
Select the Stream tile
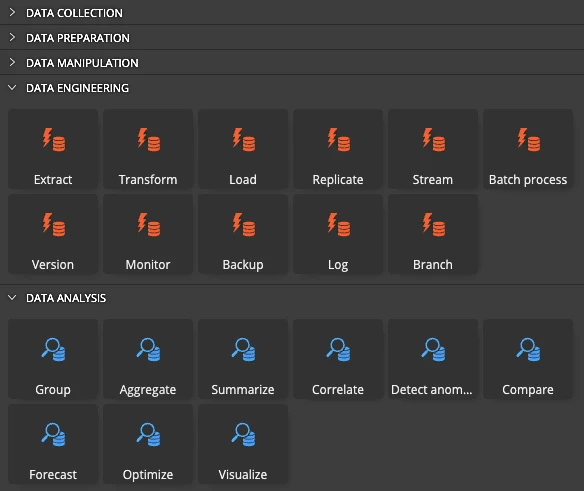tap(433, 149)
